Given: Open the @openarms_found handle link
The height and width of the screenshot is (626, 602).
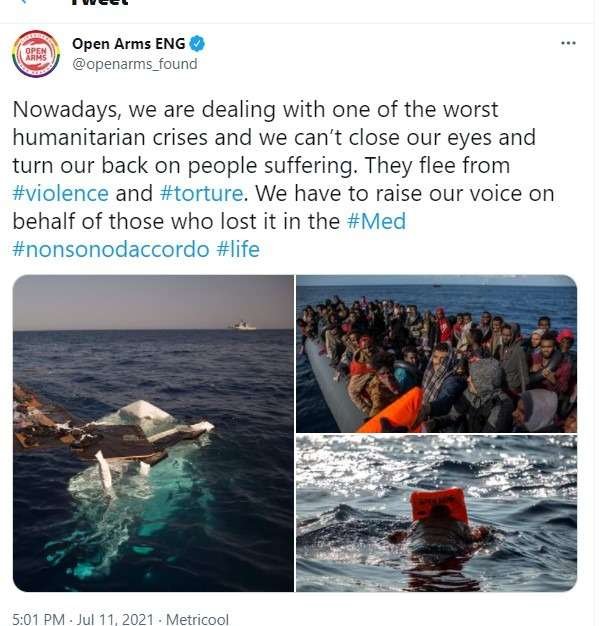Looking at the screenshot, I should (135, 64).
